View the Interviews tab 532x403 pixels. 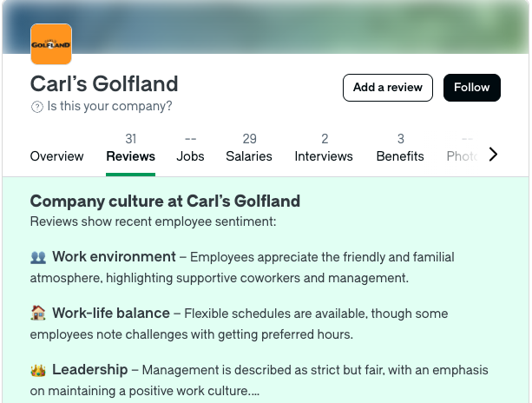tap(324, 156)
